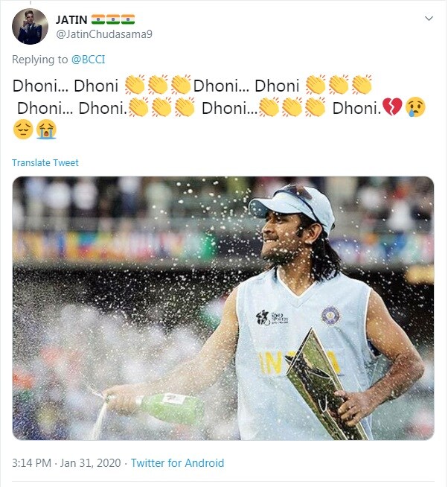Click the first clapping hands emoji
Image resolution: width=448 pixels, height=487 pixels.
(x=135, y=84)
